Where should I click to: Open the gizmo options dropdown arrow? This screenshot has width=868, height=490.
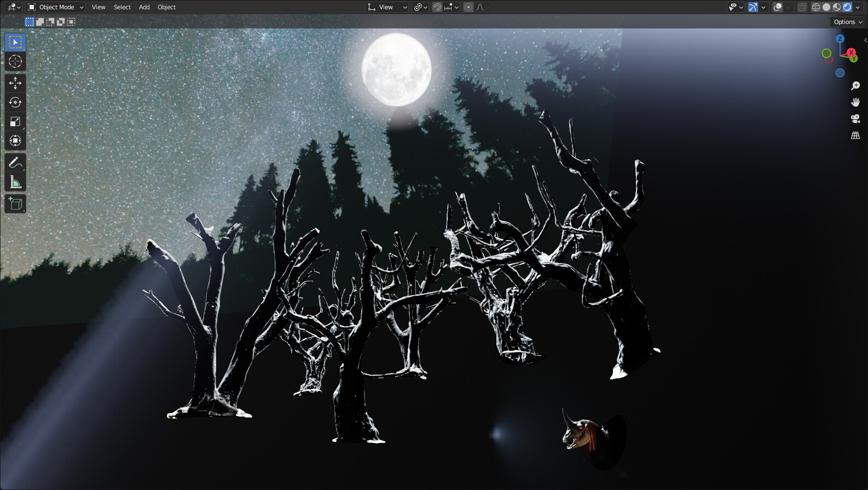763,7
